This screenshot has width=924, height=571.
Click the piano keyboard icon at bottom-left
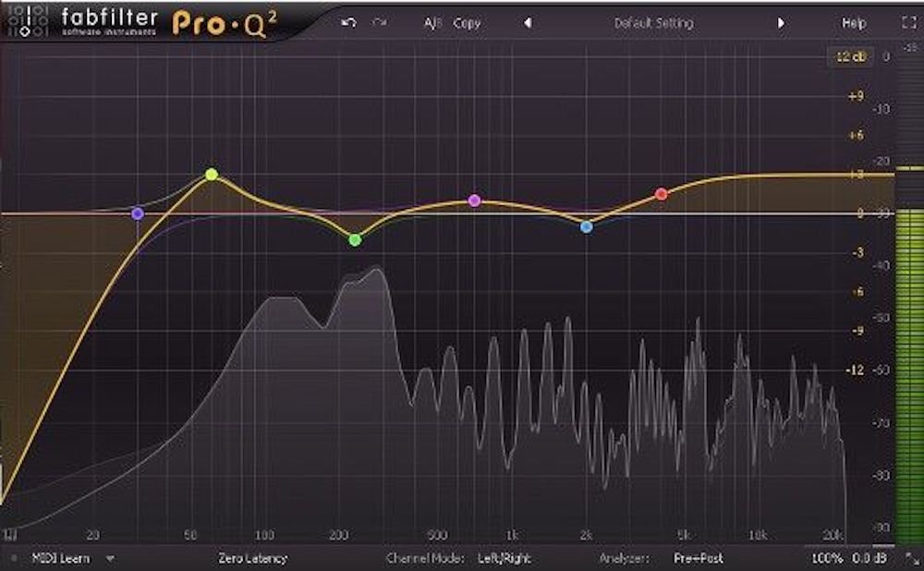[11, 535]
